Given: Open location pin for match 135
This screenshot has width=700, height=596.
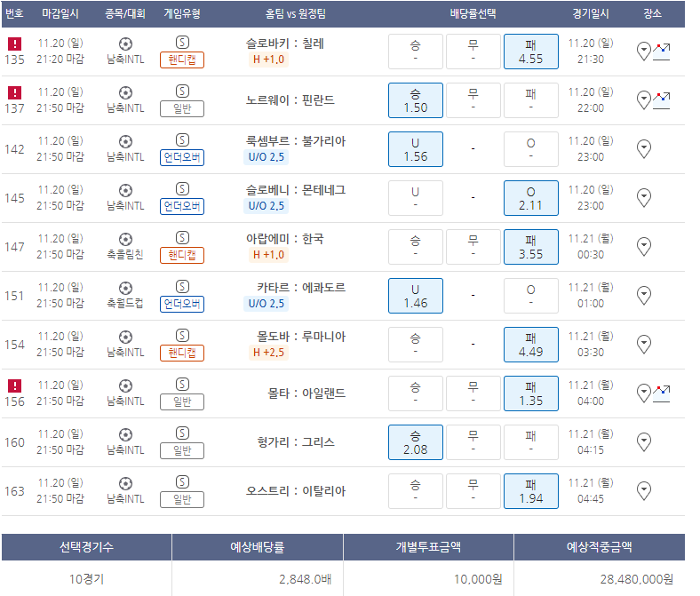Looking at the screenshot, I should (643, 52).
